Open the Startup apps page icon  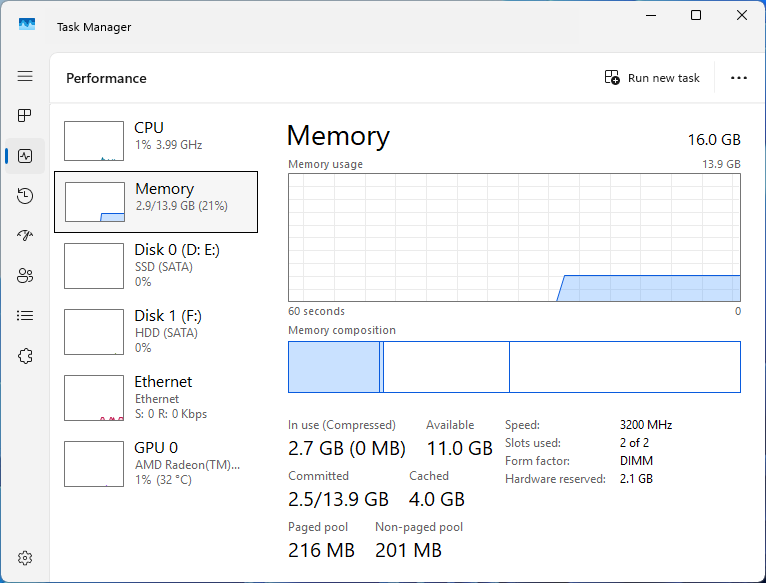pyautogui.click(x=25, y=236)
